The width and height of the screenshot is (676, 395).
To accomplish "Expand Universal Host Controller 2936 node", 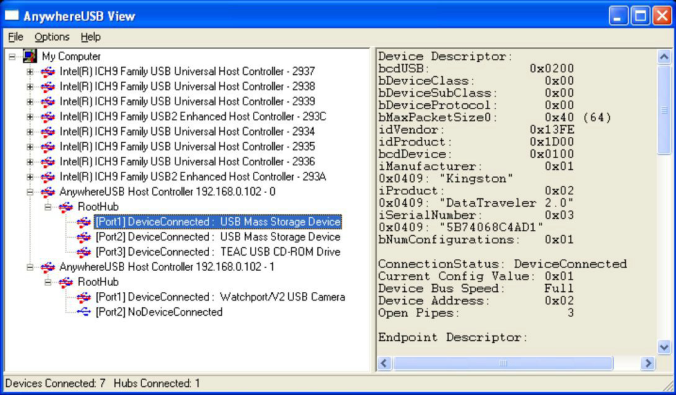I will [x=30, y=162].
